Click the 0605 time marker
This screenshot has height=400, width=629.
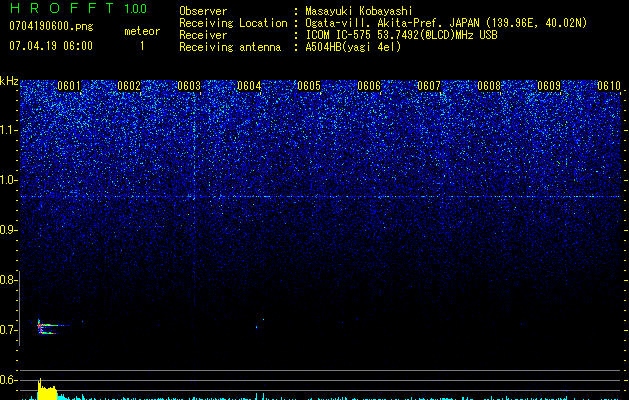point(309,86)
